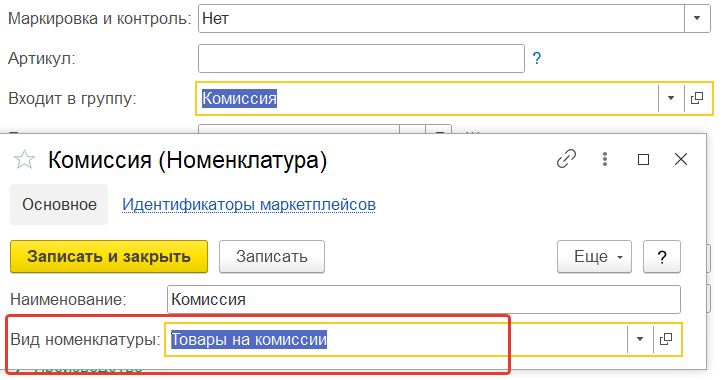Viewport: 728px width, 380px height.
Task: Click the Записать и закрыть button
Action: 109,256
